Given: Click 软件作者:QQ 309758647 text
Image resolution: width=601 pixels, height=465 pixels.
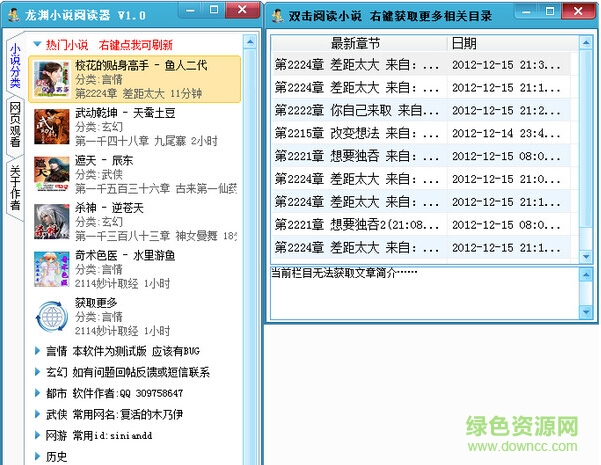Looking at the screenshot, I should pyautogui.click(x=128, y=393).
